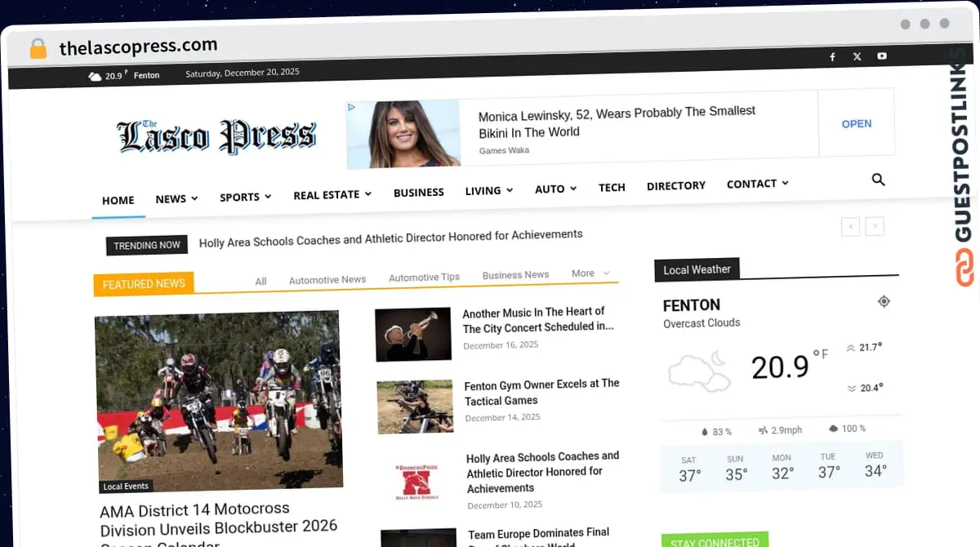Click the padlock icon beside the URL

coord(38,48)
